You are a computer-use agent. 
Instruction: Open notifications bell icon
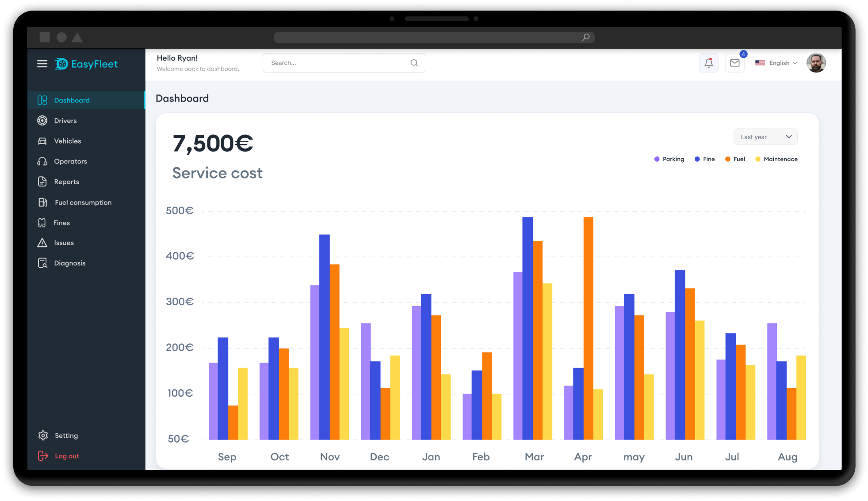click(x=708, y=63)
